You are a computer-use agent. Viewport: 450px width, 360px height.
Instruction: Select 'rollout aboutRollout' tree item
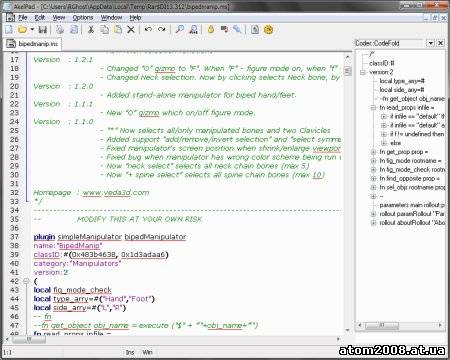[412, 223]
